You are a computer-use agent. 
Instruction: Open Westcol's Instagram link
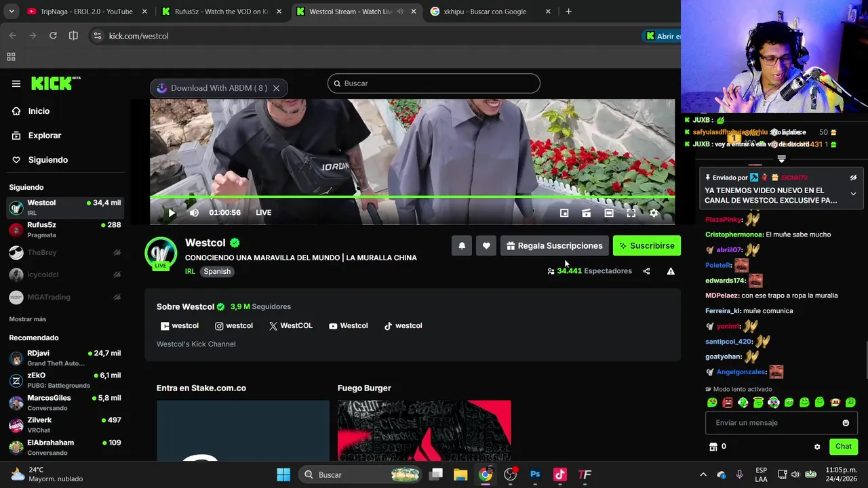coord(234,326)
